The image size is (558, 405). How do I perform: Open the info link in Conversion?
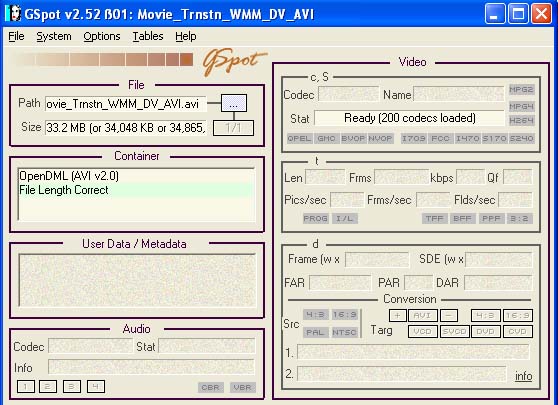(523, 376)
